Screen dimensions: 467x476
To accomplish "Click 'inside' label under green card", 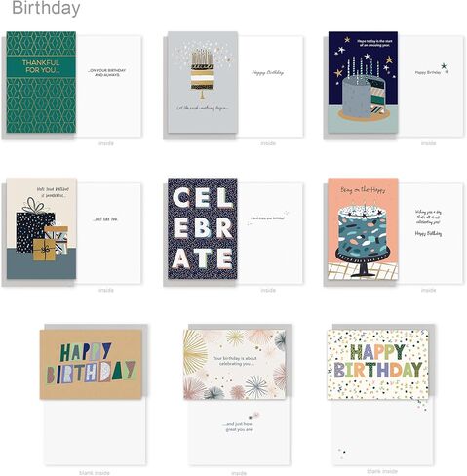I will [x=106, y=143].
